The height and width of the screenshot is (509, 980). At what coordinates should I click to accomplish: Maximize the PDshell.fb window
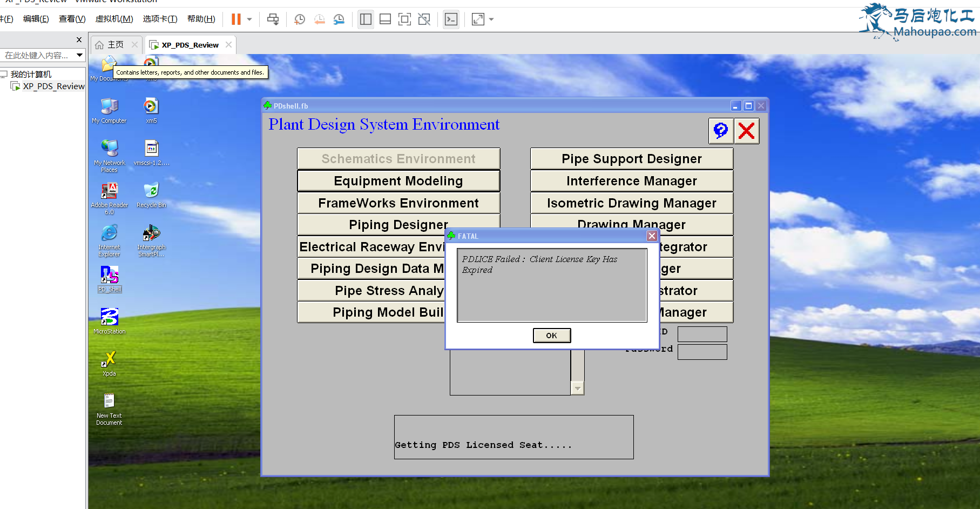748,106
